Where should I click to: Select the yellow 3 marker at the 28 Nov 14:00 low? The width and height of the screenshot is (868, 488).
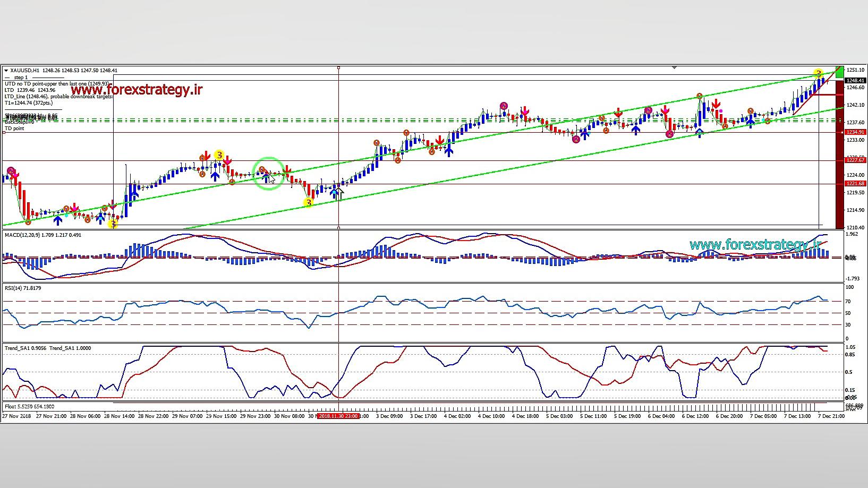click(x=113, y=224)
